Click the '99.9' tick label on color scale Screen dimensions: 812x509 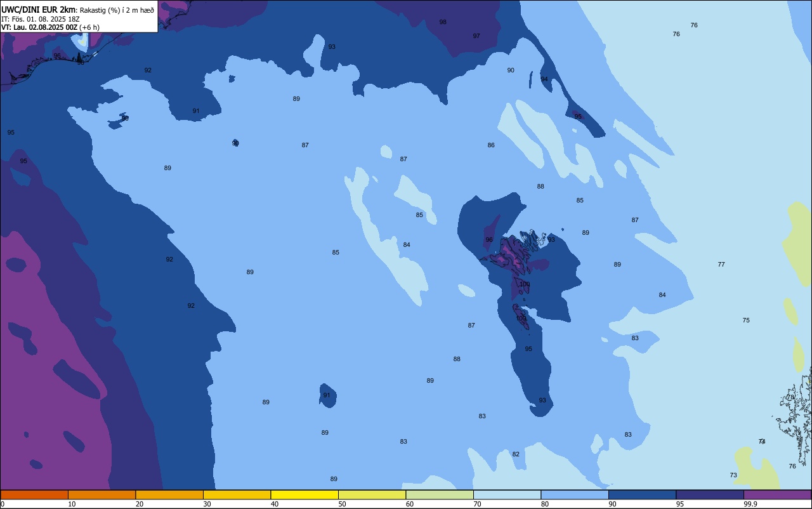[750, 504]
